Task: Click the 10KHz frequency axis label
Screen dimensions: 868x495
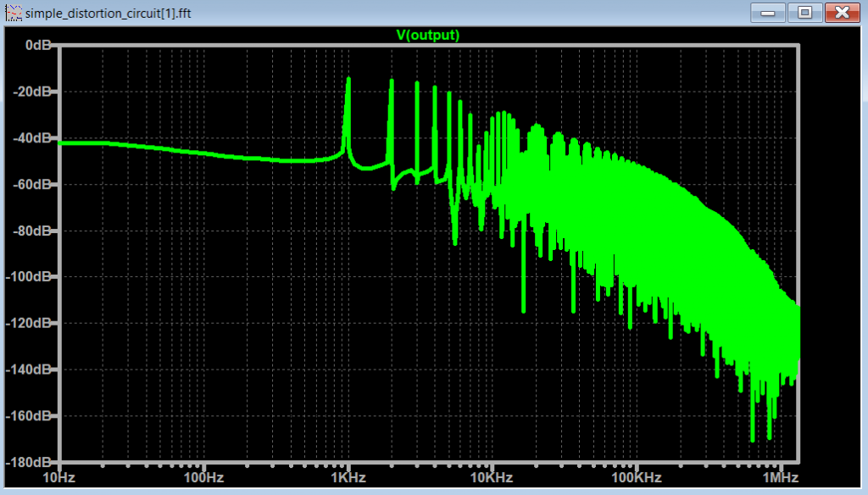Action: click(492, 479)
